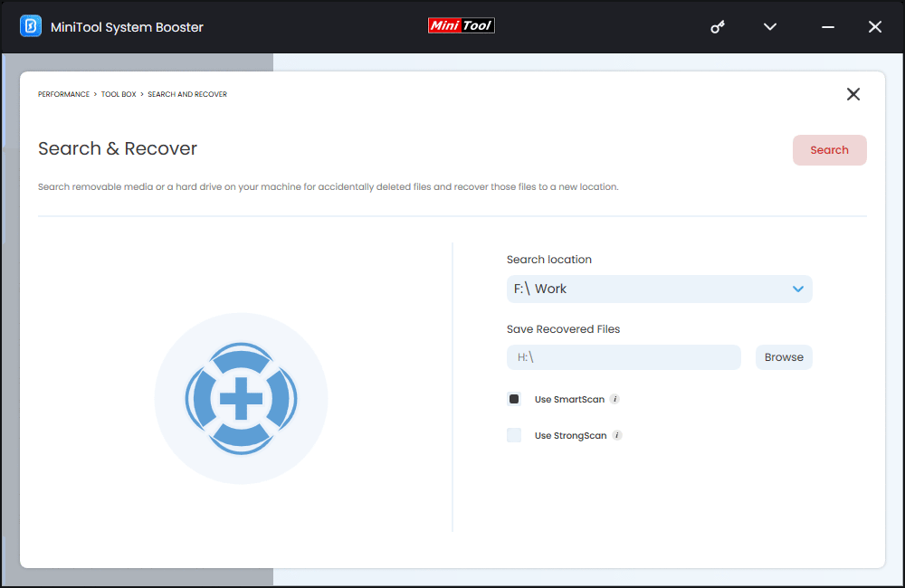This screenshot has width=905, height=588.
Task: Select SEARCH AND RECOVER breadcrumb
Action: pyautogui.click(x=187, y=94)
